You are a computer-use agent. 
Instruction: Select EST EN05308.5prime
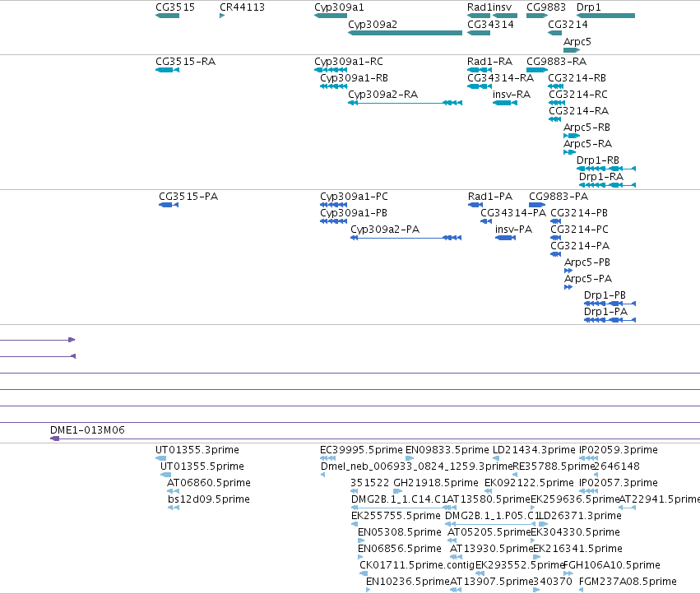click(x=400, y=532)
